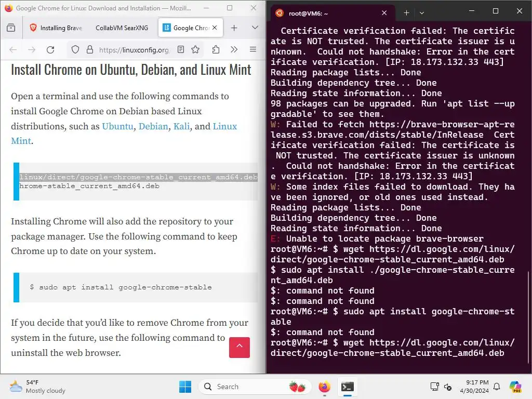Viewport: 532px width, 399px height.
Task: Click the site security padlock icon
Action: pos(90,50)
